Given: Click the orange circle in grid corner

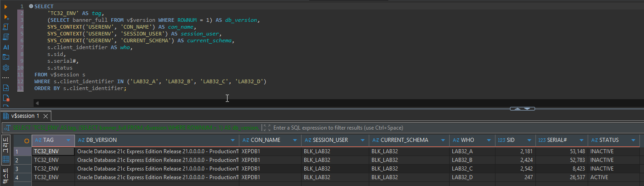Looking at the screenshot, I should (27, 141).
